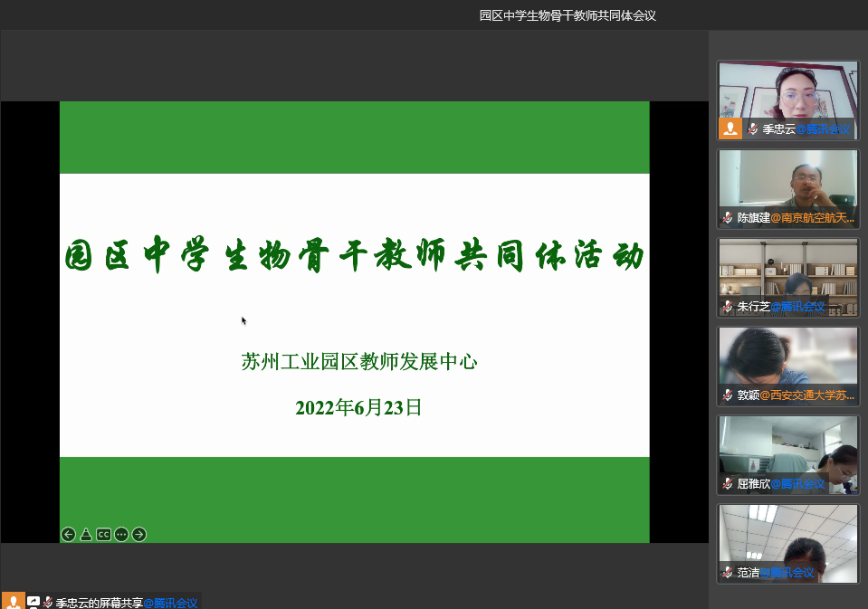Toggle CC subtitles on the slideshow

point(103,534)
